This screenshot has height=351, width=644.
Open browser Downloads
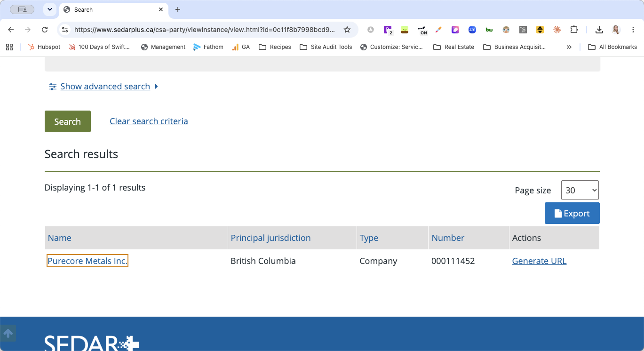click(x=599, y=30)
